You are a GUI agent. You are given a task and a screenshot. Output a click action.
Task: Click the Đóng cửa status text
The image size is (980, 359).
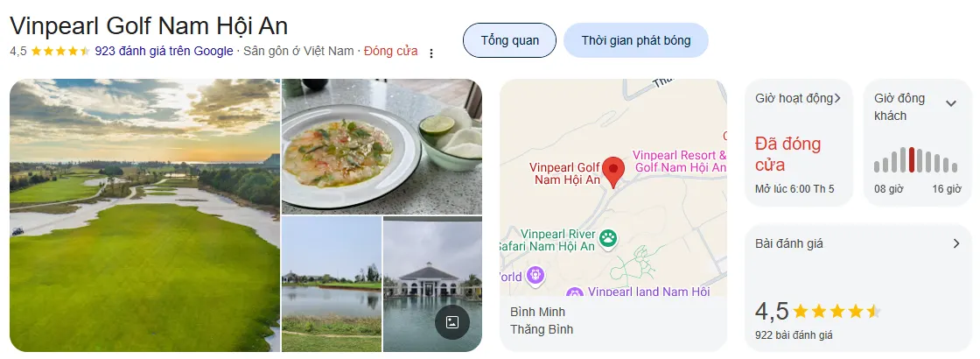[x=390, y=52]
